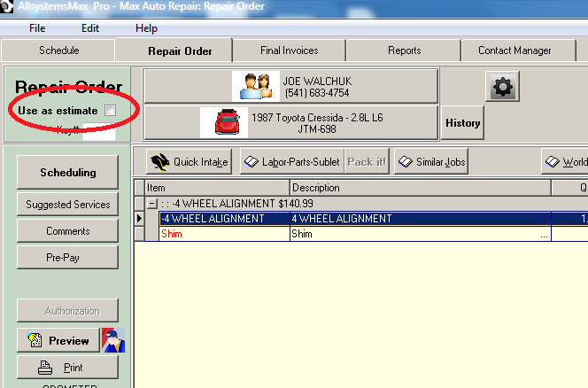
Task: Click the ellipsis button in Shim description
Action: (544, 235)
